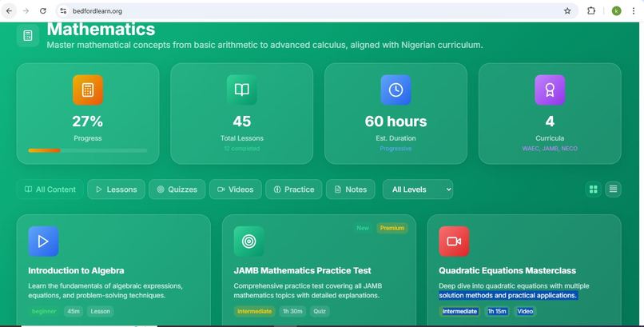This screenshot has width=644, height=327.
Task: Click the 45m duration tag
Action: coord(74,311)
